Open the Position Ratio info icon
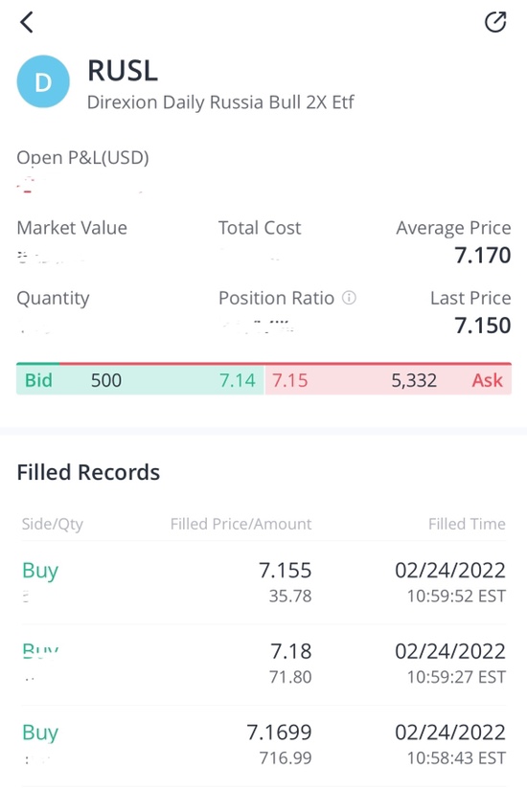The height and width of the screenshot is (812, 527). pos(350,298)
